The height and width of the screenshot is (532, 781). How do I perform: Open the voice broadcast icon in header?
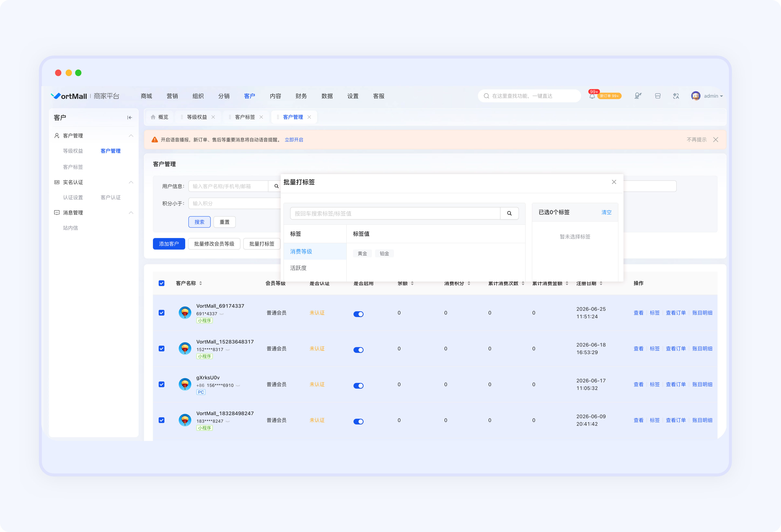click(x=638, y=96)
